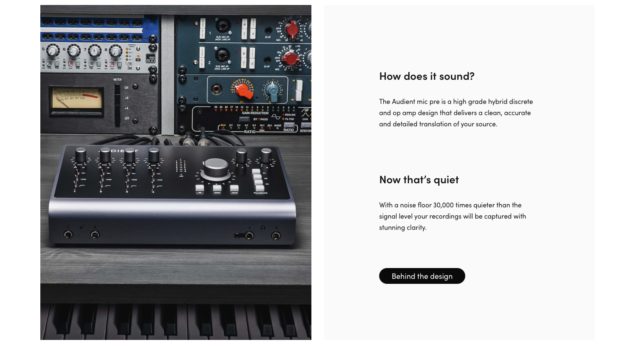Toggle the channel 4 high-pass filter switch
The width and height of the screenshot is (644, 347).
[x=153, y=186]
